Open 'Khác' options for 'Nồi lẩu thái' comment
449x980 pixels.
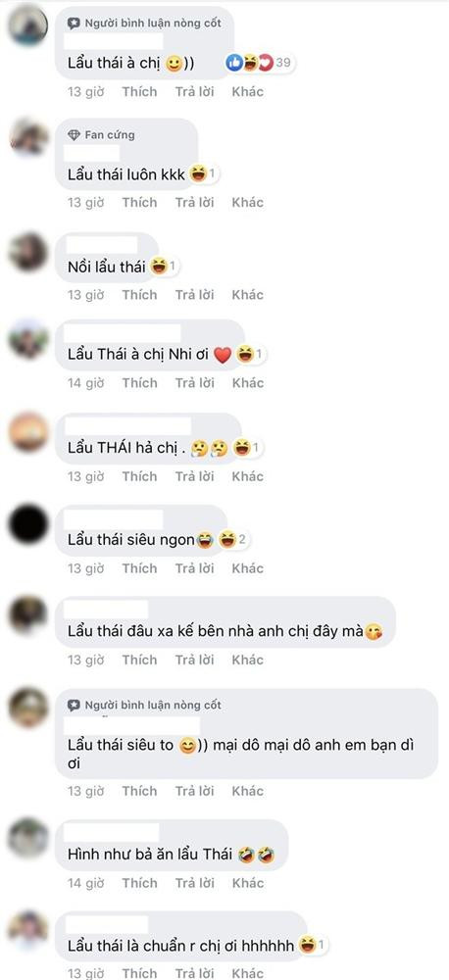(x=248, y=295)
